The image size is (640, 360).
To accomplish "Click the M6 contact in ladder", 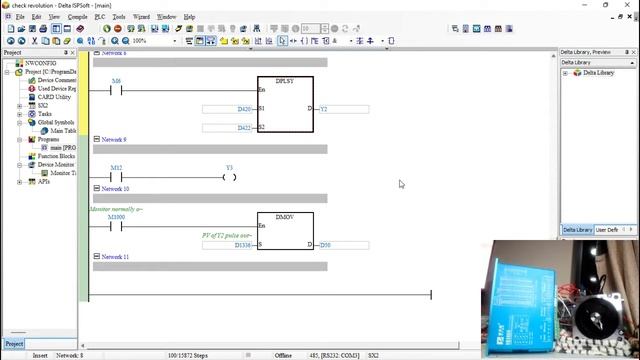I will coord(116,90).
